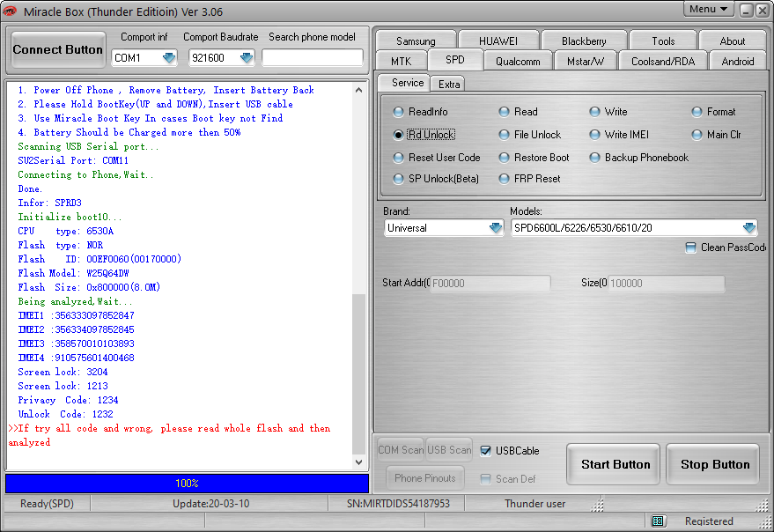Viewport: 774px width, 532px height.
Task: Switch to the Samsung tab
Action: tap(416, 41)
